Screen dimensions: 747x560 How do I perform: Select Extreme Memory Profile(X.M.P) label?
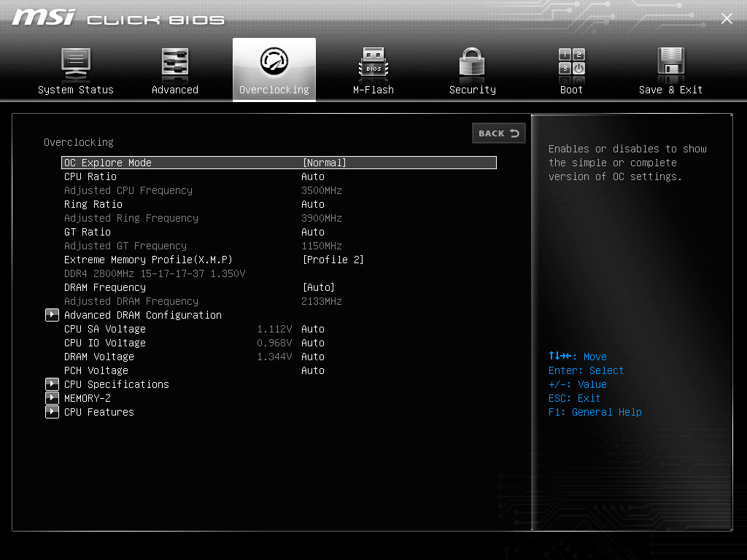(x=148, y=260)
